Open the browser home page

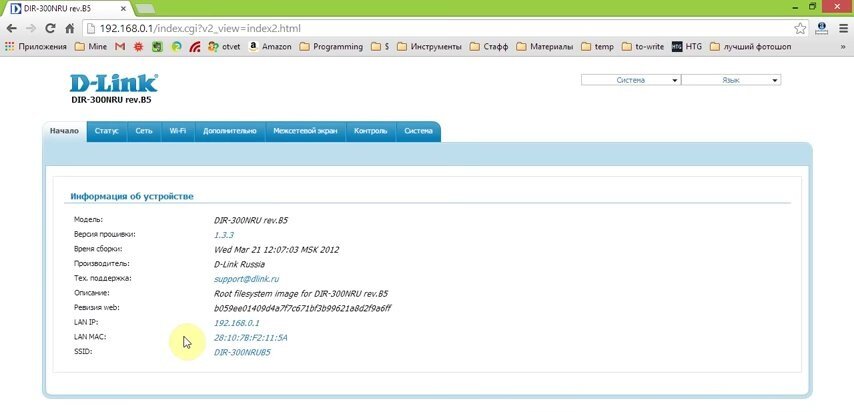pos(69,28)
